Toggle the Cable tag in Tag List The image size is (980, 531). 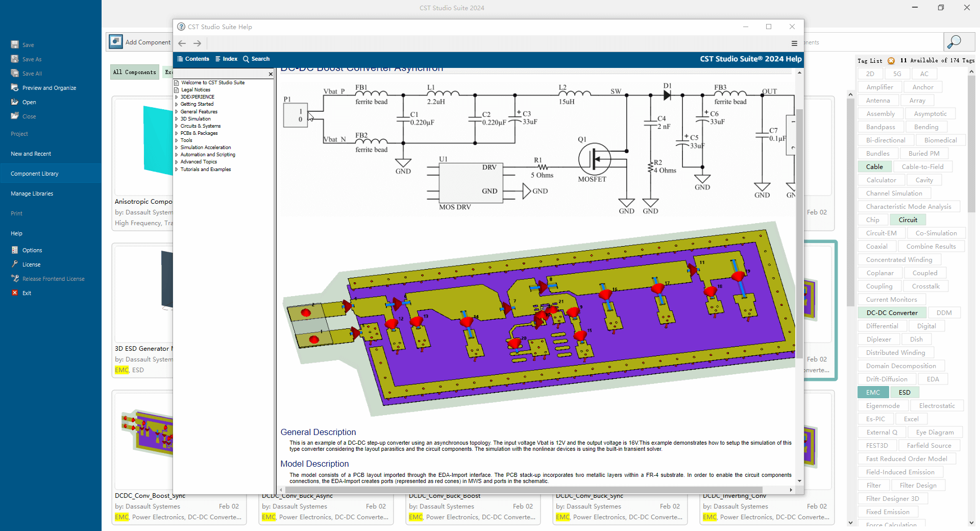874,167
